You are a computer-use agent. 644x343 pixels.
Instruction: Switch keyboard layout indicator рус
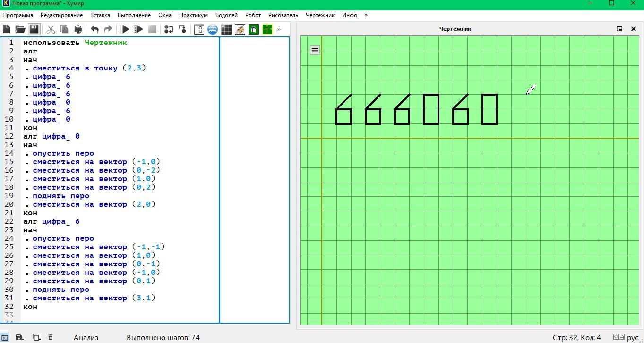click(633, 337)
